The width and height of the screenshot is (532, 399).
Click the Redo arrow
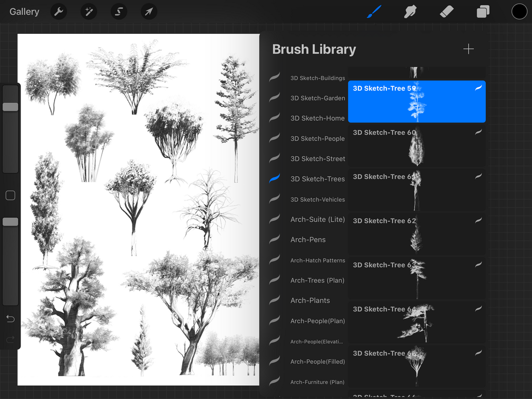point(11,339)
